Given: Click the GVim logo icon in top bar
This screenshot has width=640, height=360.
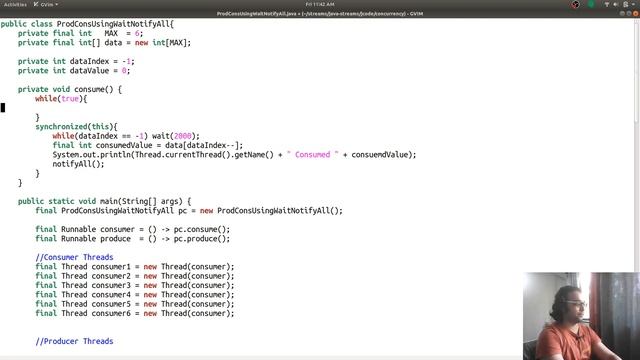Looking at the screenshot, I should click(36, 4).
